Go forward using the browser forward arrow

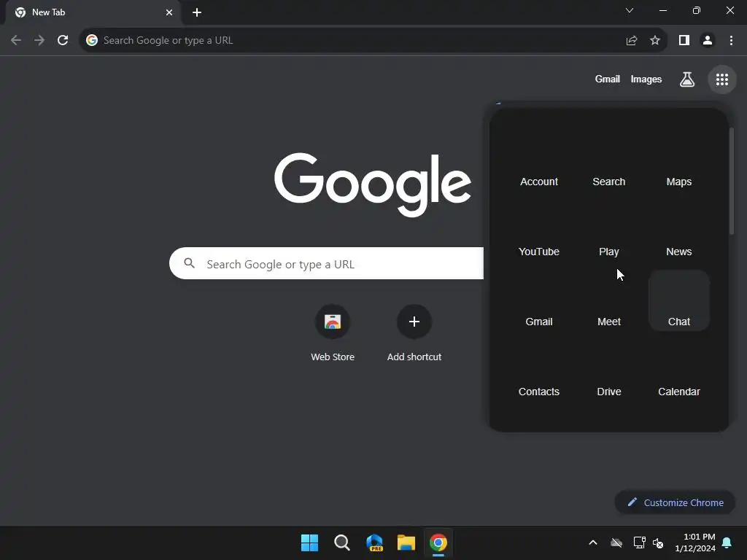(x=39, y=41)
